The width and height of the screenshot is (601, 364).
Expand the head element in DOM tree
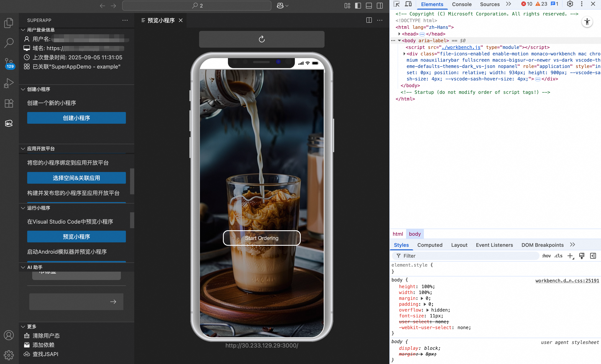[x=399, y=34]
